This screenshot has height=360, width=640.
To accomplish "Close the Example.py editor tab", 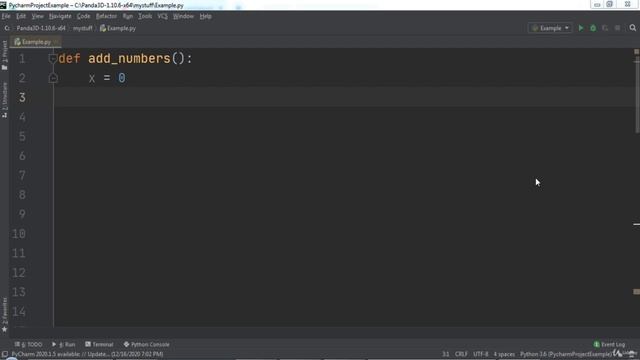I will click(x=56, y=42).
